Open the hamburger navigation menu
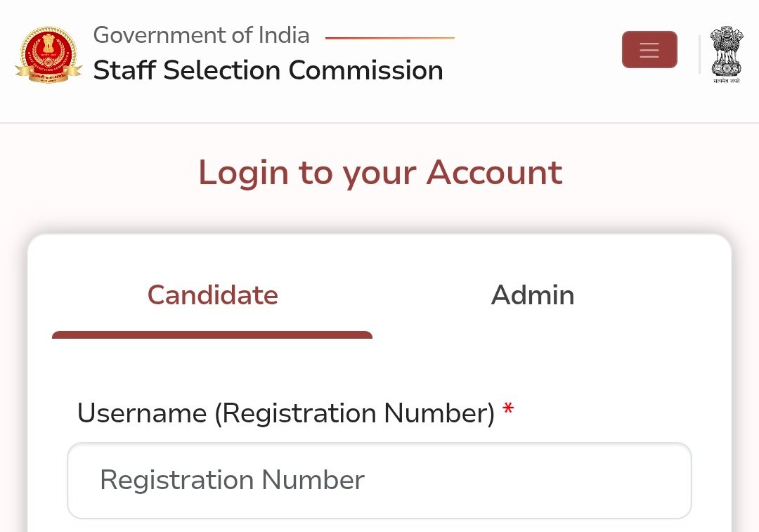Viewport: 759px width, 532px height. pos(649,50)
